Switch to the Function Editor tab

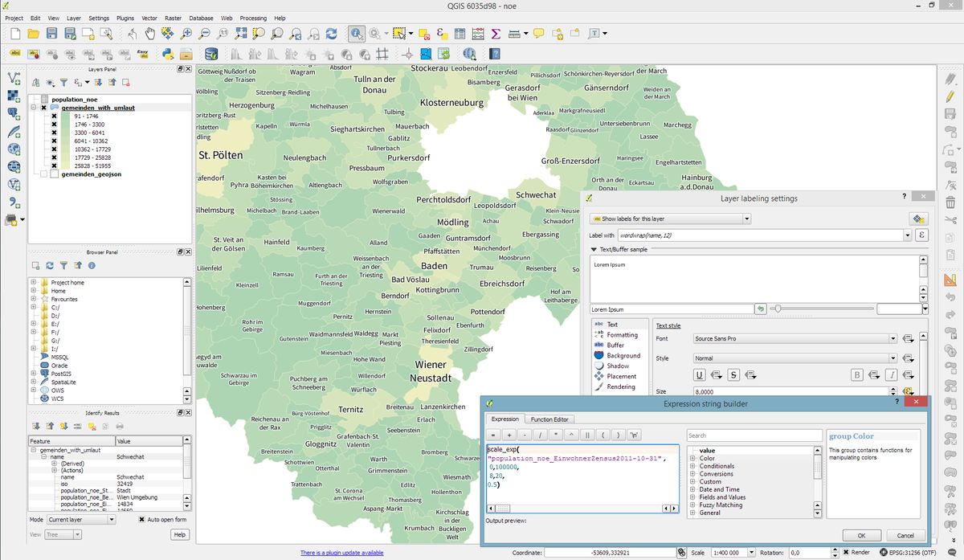pos(549,419)
